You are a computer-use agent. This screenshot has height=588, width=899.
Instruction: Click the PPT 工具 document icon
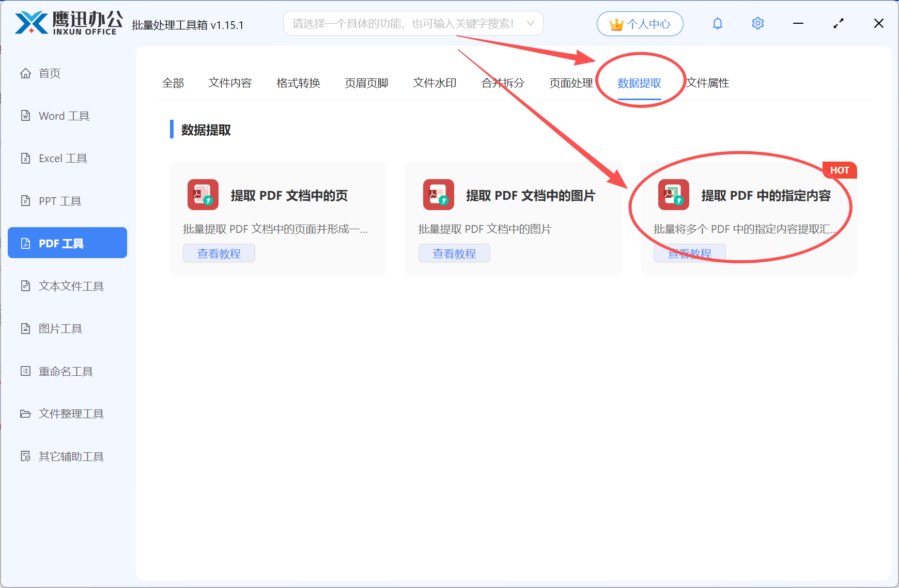tap(25, 201)
